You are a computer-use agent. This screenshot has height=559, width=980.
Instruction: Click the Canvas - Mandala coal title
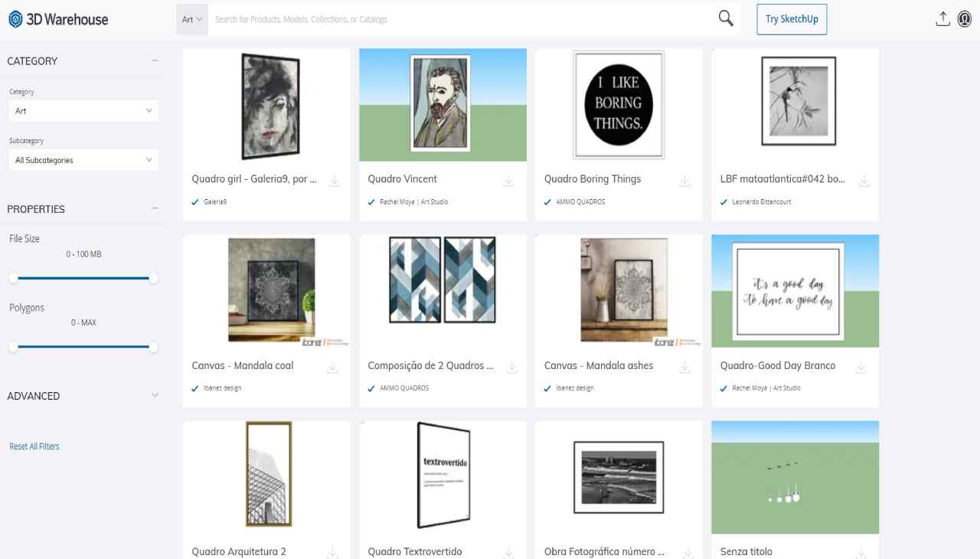(243, 366)
